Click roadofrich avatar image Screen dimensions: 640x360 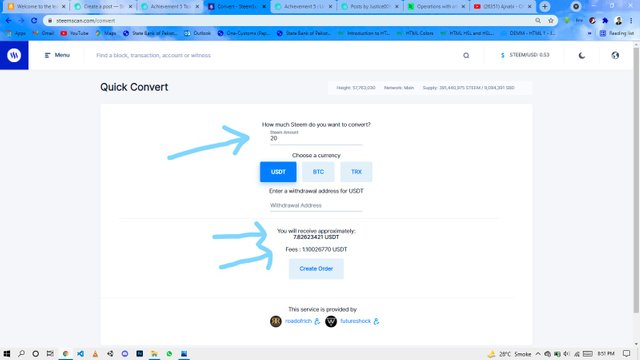point(276,321)
